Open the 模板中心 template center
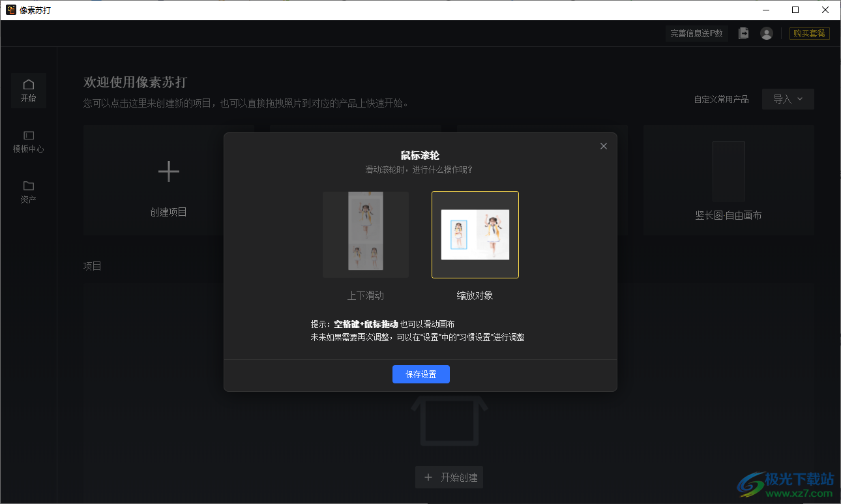This screenshot has height=504, width=841. (28, 141)
